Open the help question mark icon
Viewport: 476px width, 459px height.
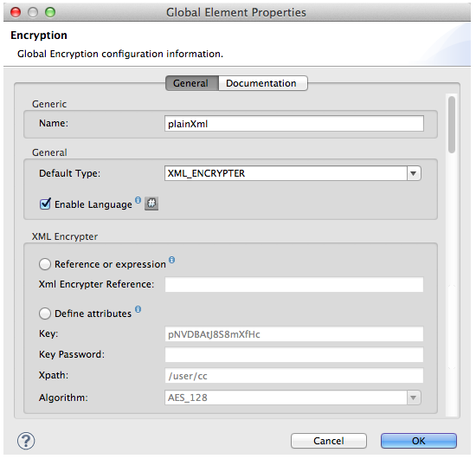coord(26,441)
